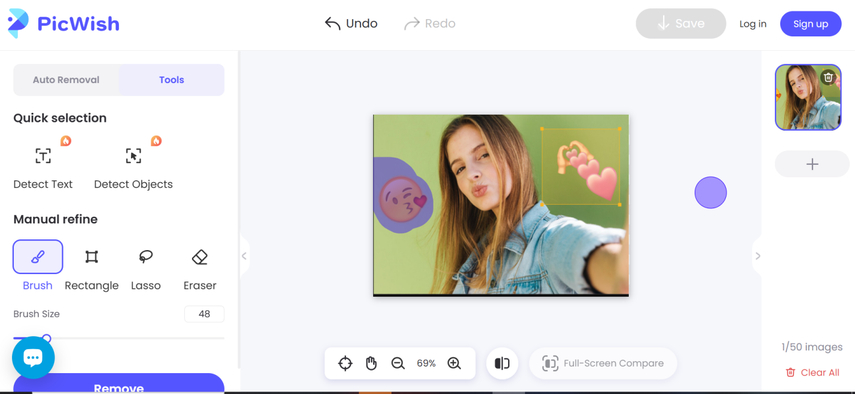Click the recenter crosshair icon
Image resolution: width=855 pixels, height=394 pixels.
point(345,363)
